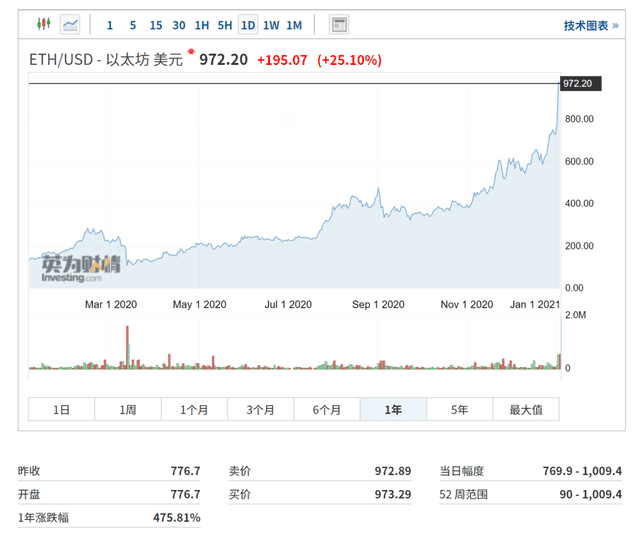Viewport: 640px width, 534px height.
Task: Set interval to 1 minute
Action: (110, 25)
